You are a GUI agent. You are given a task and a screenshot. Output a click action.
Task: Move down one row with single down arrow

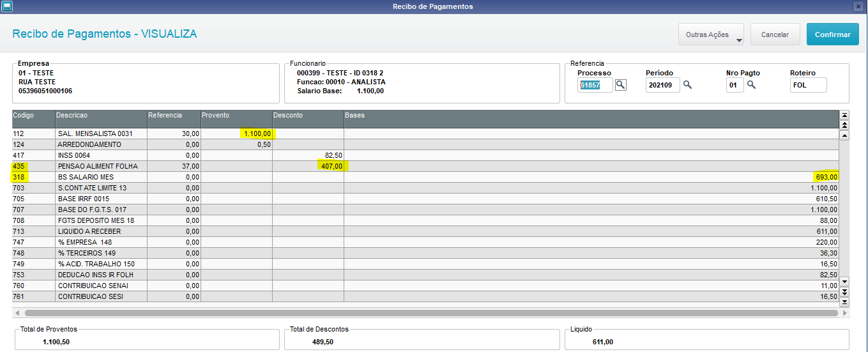coord(844,282)
